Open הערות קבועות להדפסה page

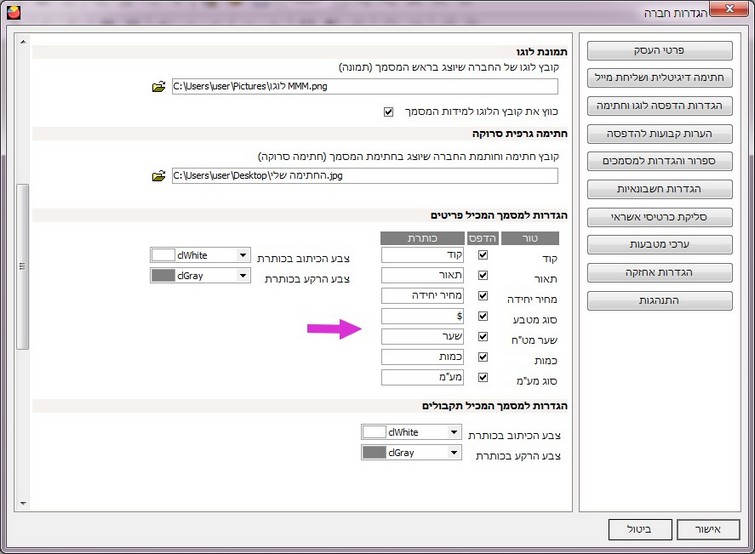[660, 134]
